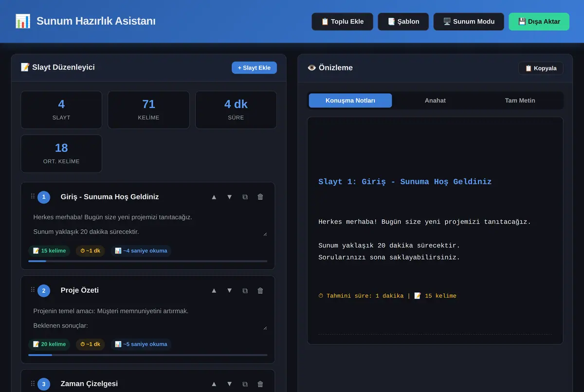Grab the drag handle of Zaman Çizelgesi
This screenshot has height=392, width=584.
33,383
